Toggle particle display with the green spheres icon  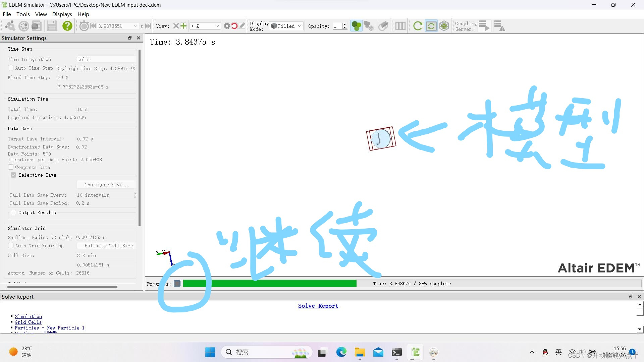point(356,25)
